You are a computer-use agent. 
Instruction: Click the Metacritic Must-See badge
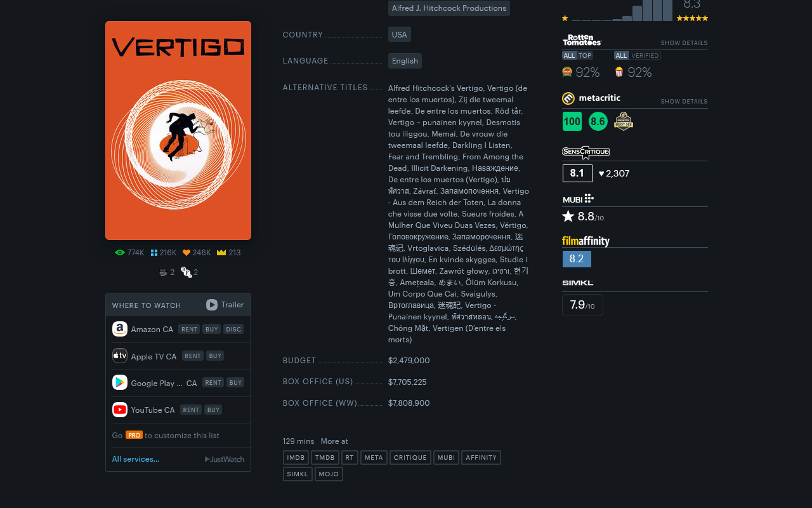624,121
